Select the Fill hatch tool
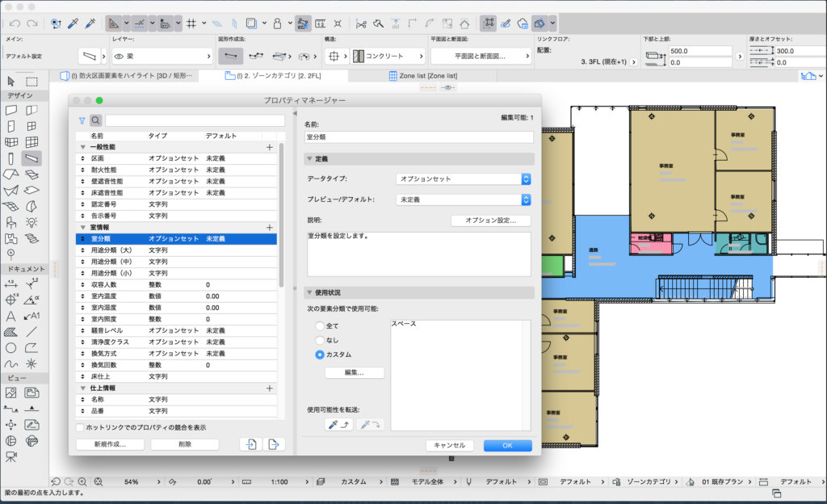Viewport: 827px width, 504px height. tap(11, 332)
